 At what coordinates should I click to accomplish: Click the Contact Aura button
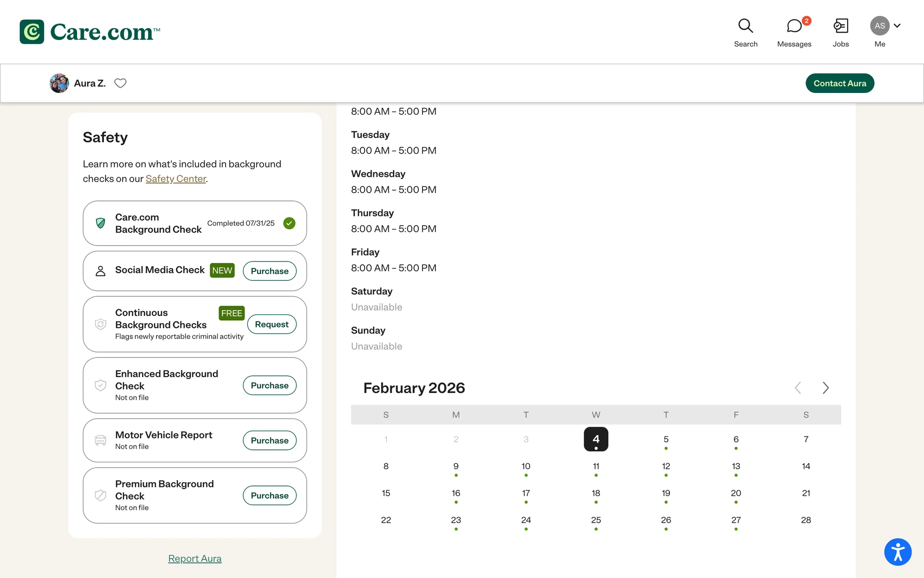tap(840, 83)
